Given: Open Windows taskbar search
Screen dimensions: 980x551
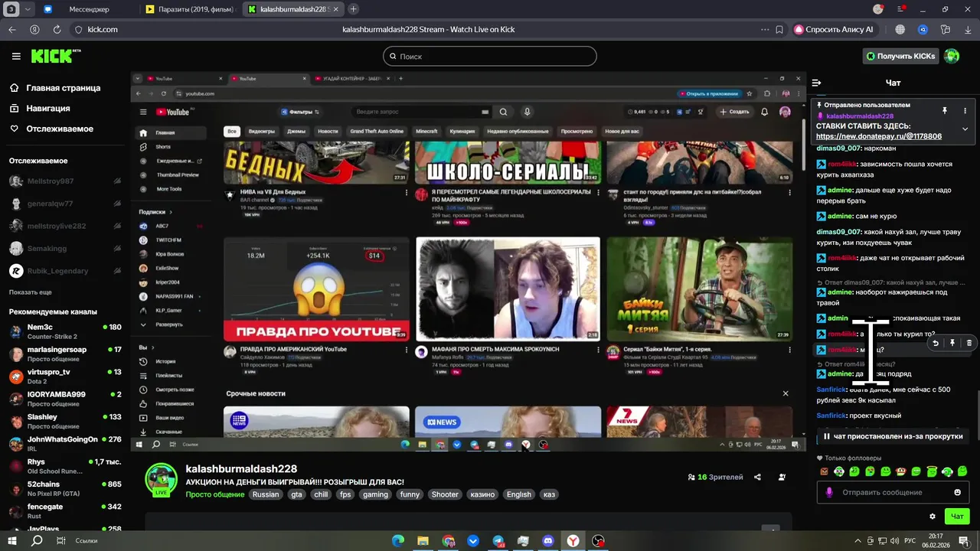Looking at the screenshot, I should click(x=37, y=540).
